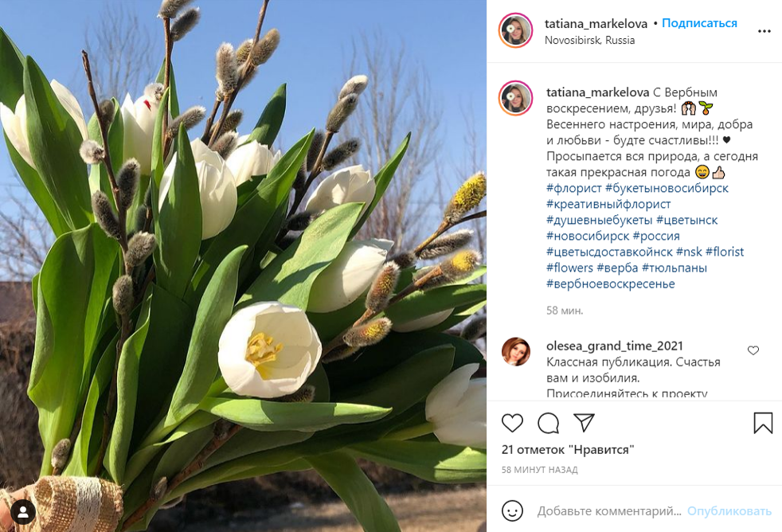Click the tulip bouquet photo
Screen dimensions: 782x532
(x=243, y=266)
